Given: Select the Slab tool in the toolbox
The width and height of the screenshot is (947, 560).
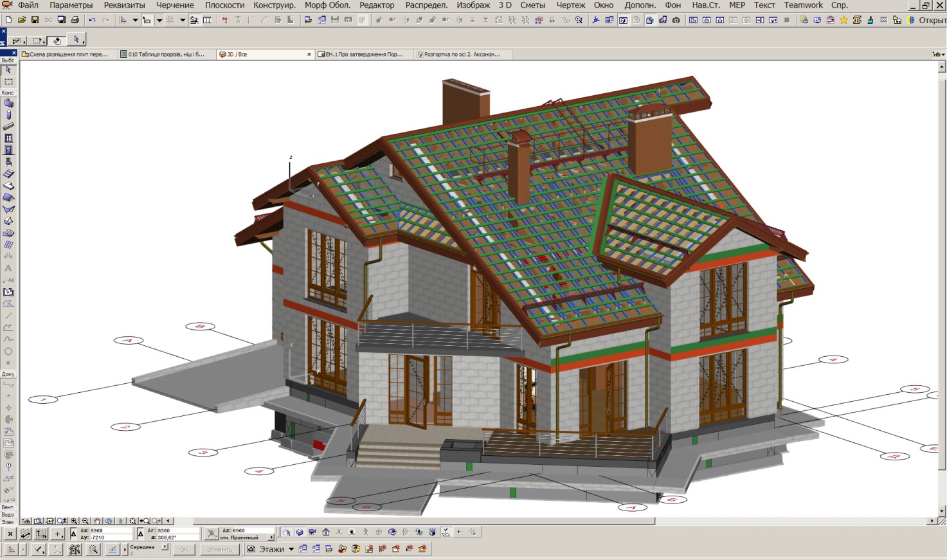Looking at the screenshot, I should (x=8, y=186).
